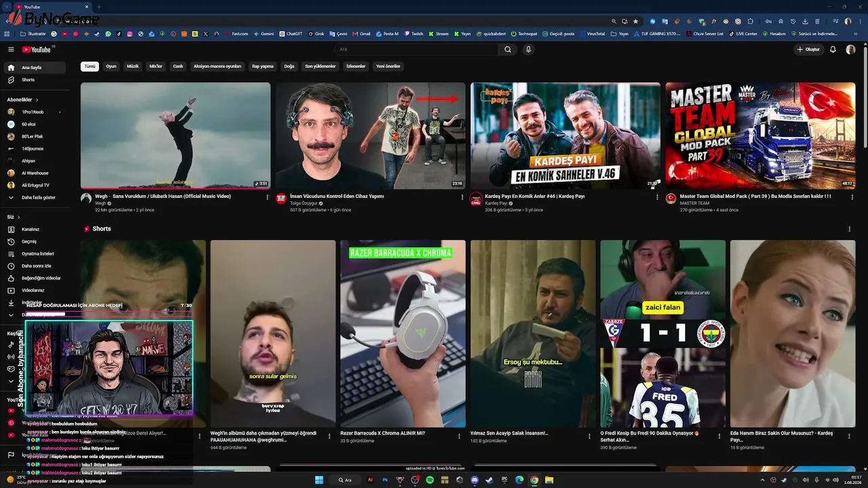Open Geçmiş (history) in the sidebar
This screenshot has height=488, width=868.
coord(34,241)
